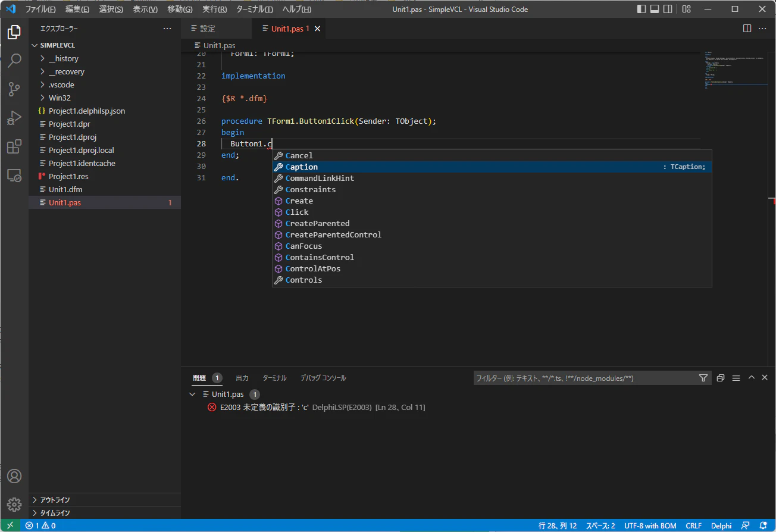776x532 pixels.
Task: Click the Delphi language mode indicator
Action: click(721, 525)
